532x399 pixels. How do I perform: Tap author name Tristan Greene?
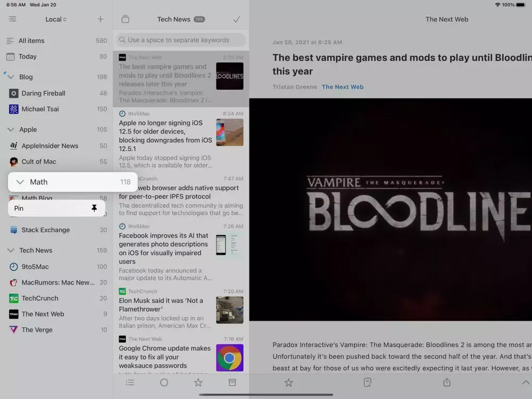click(295, 87)
